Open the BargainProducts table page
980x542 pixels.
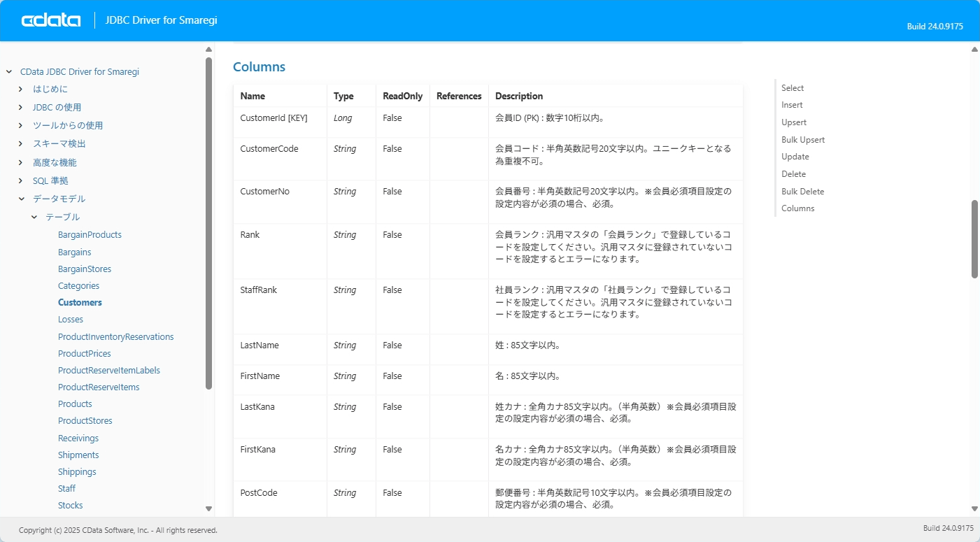coord(90,235)
